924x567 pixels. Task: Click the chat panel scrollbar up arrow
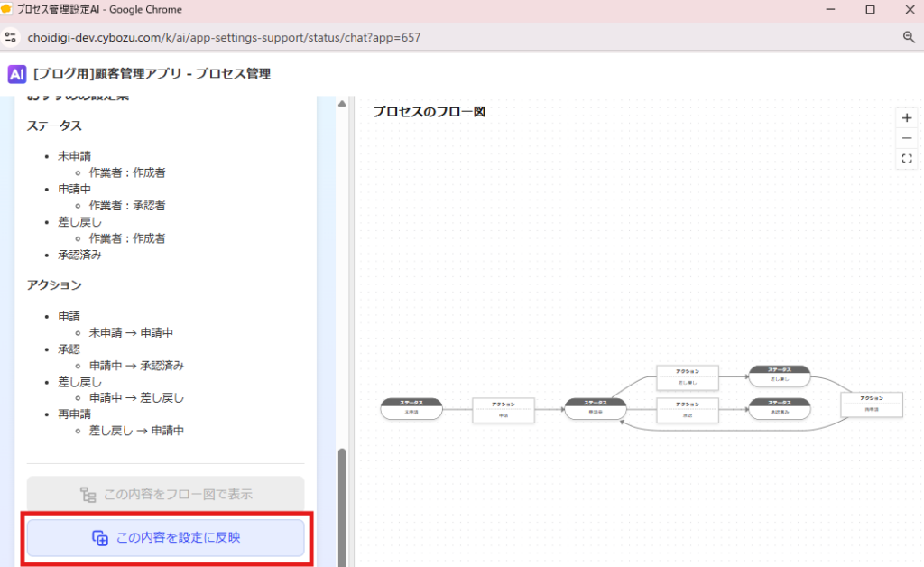click(342, 104)
